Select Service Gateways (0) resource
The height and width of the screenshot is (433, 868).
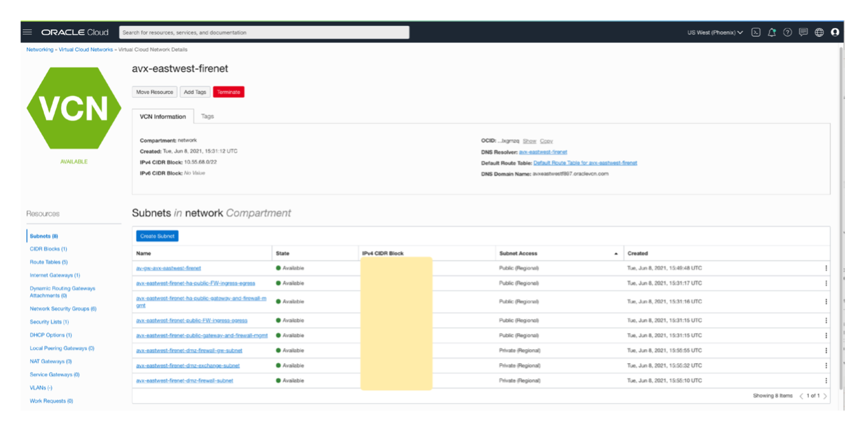pos(55,375)
